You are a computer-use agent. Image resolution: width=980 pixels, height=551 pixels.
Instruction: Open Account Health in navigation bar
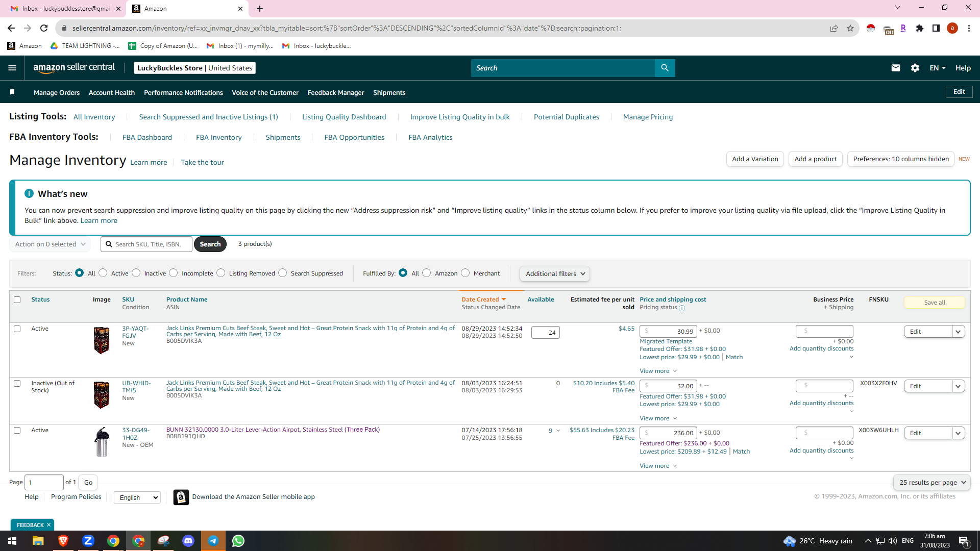coord(112,92)
